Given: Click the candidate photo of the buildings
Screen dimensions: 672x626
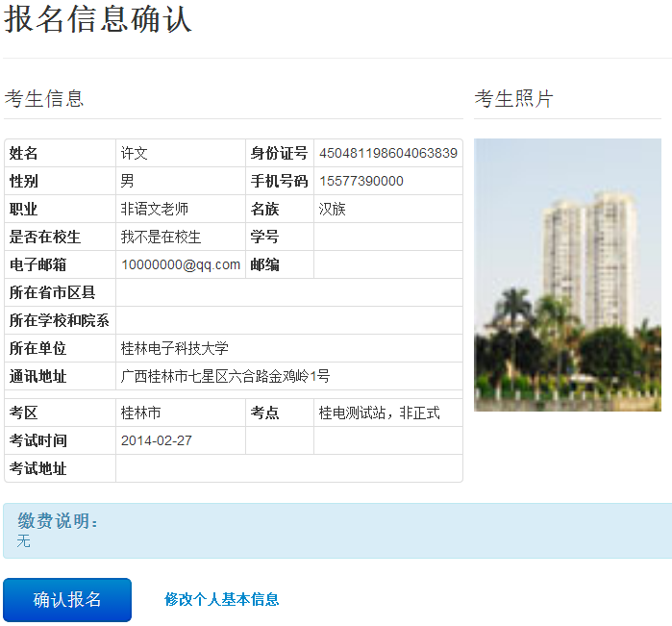Looking at the screenshot, I should click(x=567, y=275).
